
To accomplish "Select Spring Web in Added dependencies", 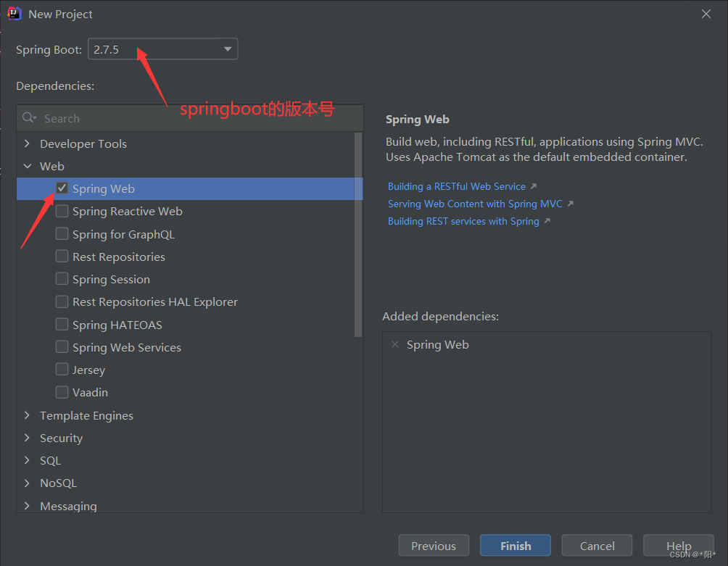I will coord(438,345).
